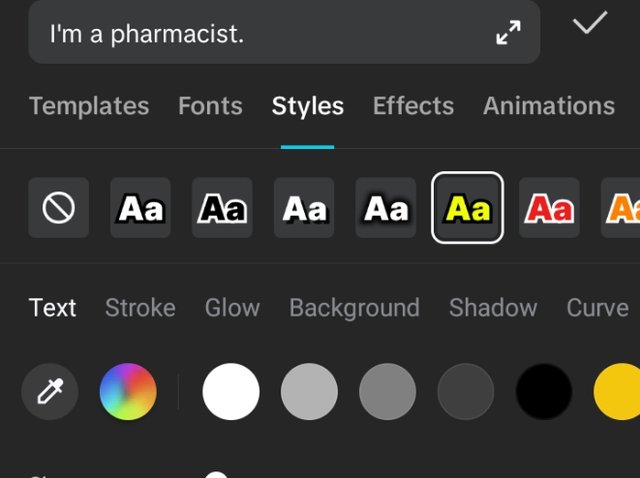Image resolution: width=640 pixels, height=478 pixels.
Task: Pick the yellow color swatch
Action: click(x=617, y=391)
